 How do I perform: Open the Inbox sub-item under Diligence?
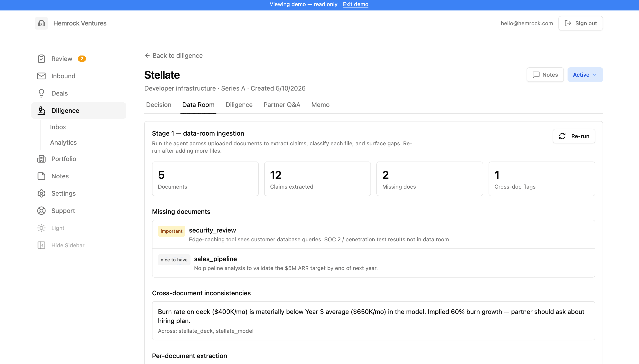(x=58, y=127)
